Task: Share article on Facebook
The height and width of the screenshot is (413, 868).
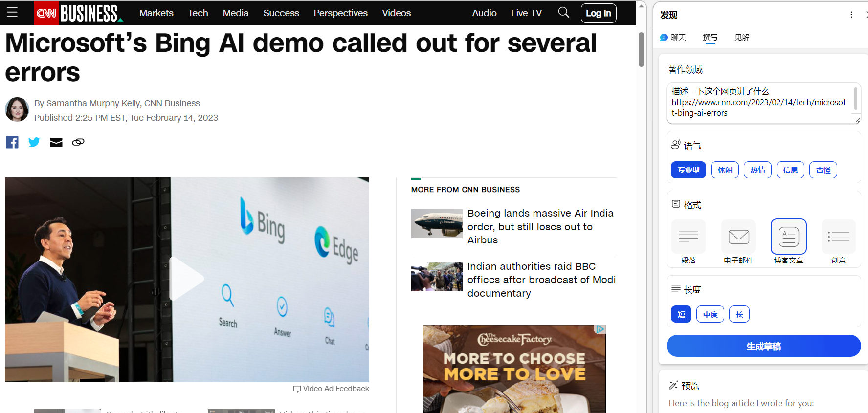Action: (12, 142)
